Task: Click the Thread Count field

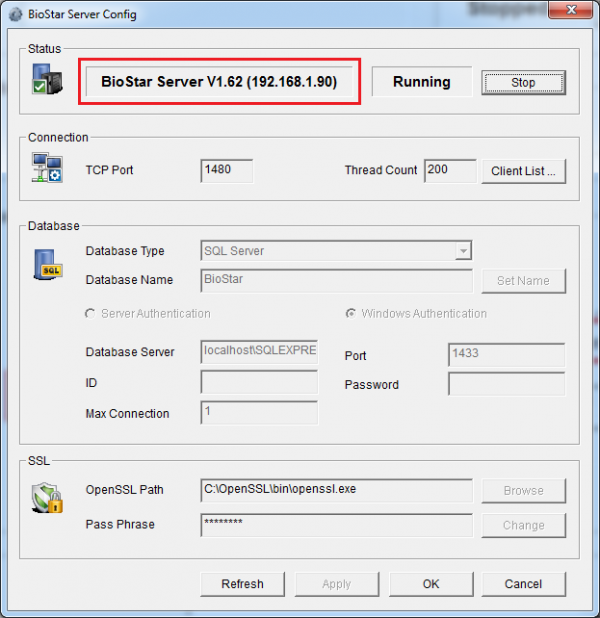Action: (x=449, y=170)
